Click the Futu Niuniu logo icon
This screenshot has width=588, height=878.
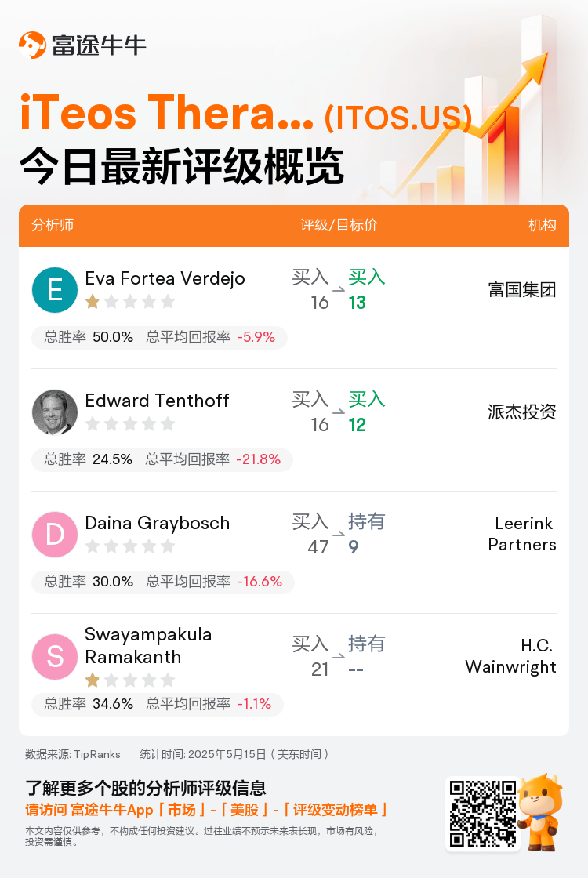click(32, 45)
